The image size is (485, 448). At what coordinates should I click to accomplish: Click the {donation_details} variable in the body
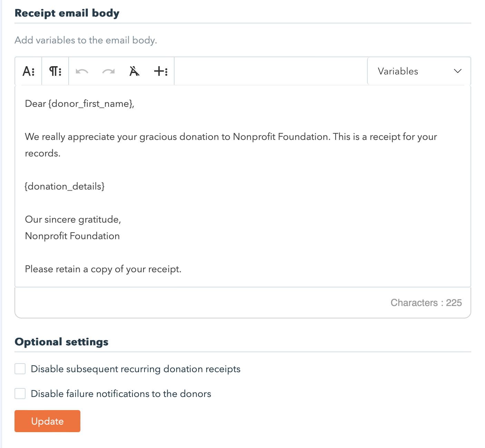click(65, 186)
